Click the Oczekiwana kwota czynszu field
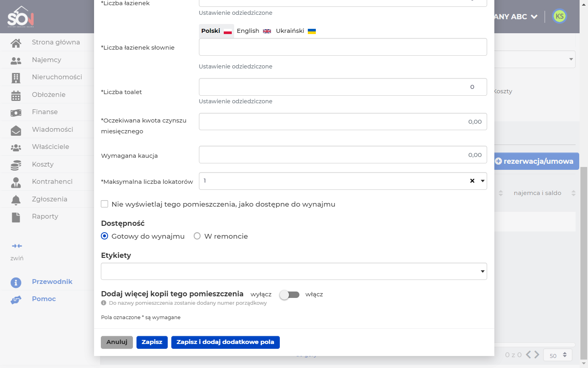This screenshot has height=368, width=588. [x=343, y=122]
